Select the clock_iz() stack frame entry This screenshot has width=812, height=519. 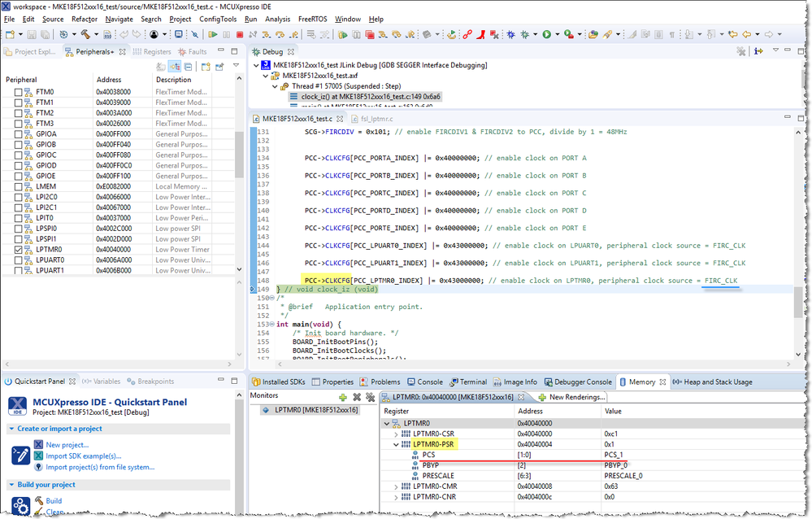click(370, 96)
